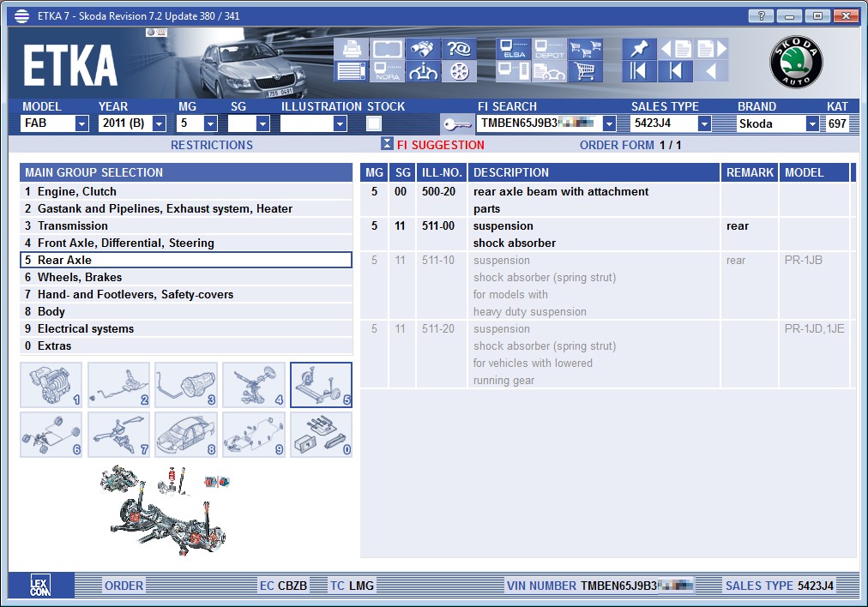
Task: Select Wheels, Brakes main group
Action: point(186,277)
